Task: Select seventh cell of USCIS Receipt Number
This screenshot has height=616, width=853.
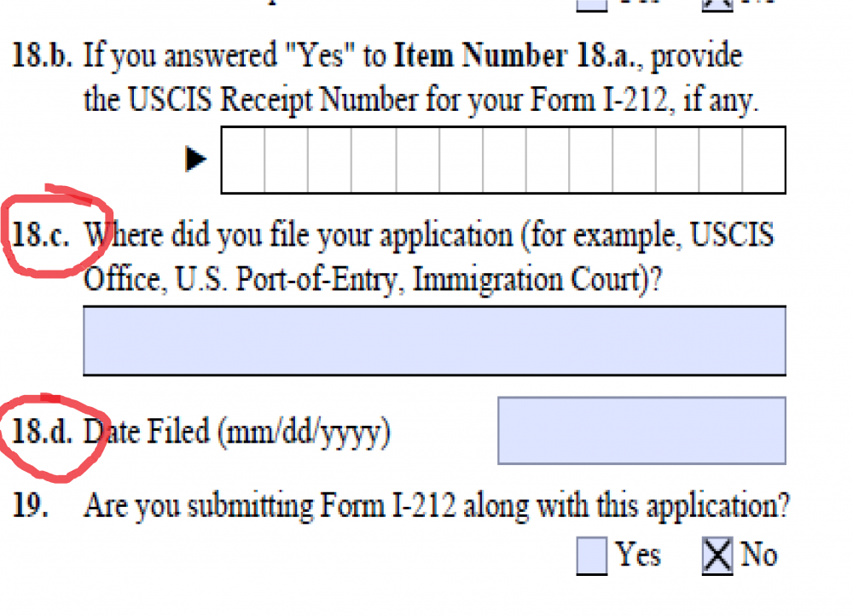Action: click(504, 160)
